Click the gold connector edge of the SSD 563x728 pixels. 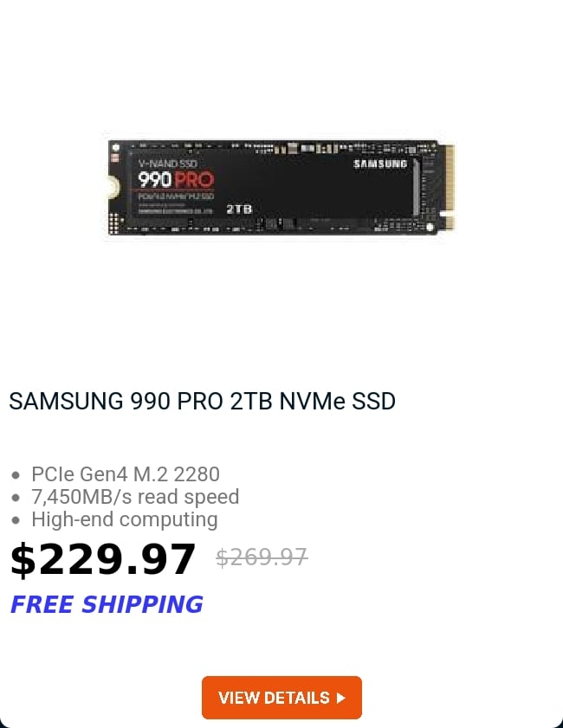[x=449, y=186]
